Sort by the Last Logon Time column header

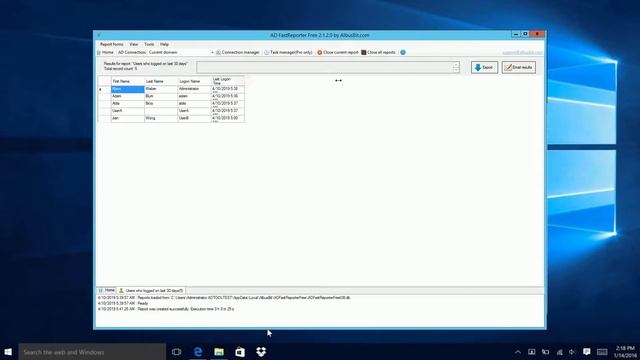point(228,81)
